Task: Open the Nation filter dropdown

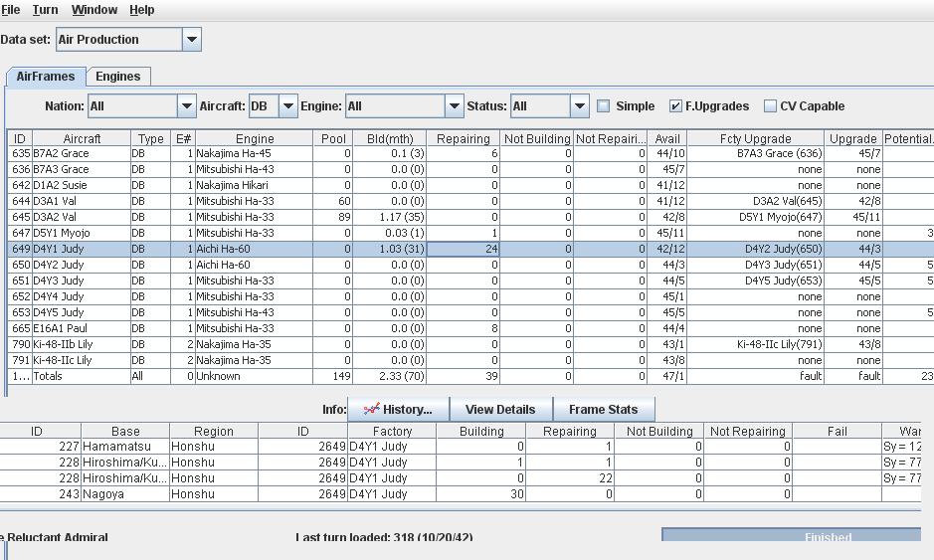Action: point(186,106)
